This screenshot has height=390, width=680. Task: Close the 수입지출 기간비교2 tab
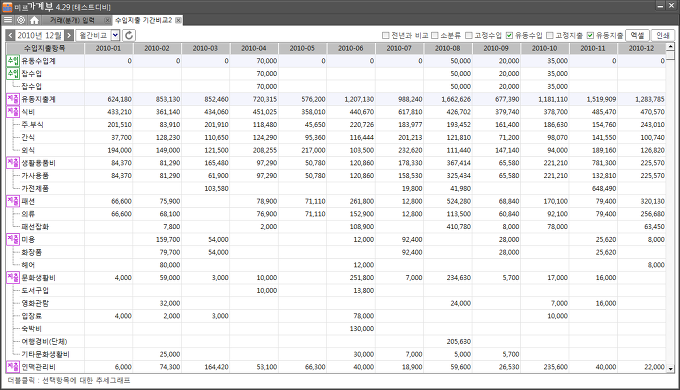coord(178,20)
